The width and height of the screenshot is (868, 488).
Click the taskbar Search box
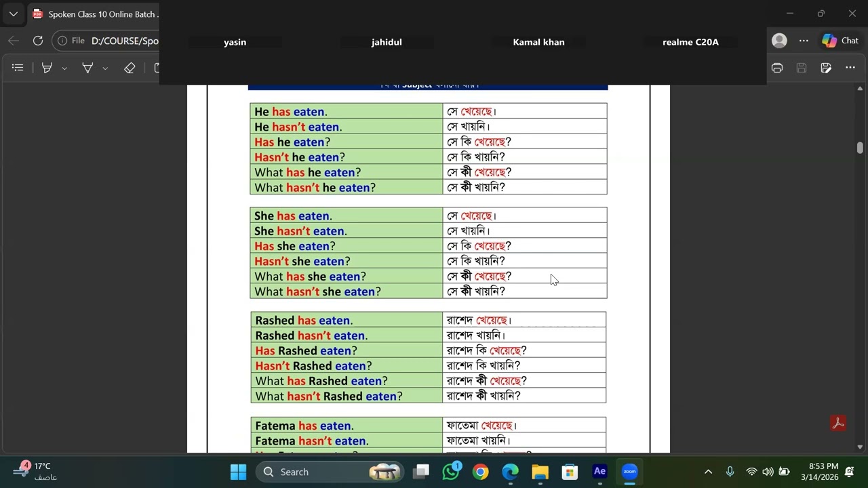331,472
